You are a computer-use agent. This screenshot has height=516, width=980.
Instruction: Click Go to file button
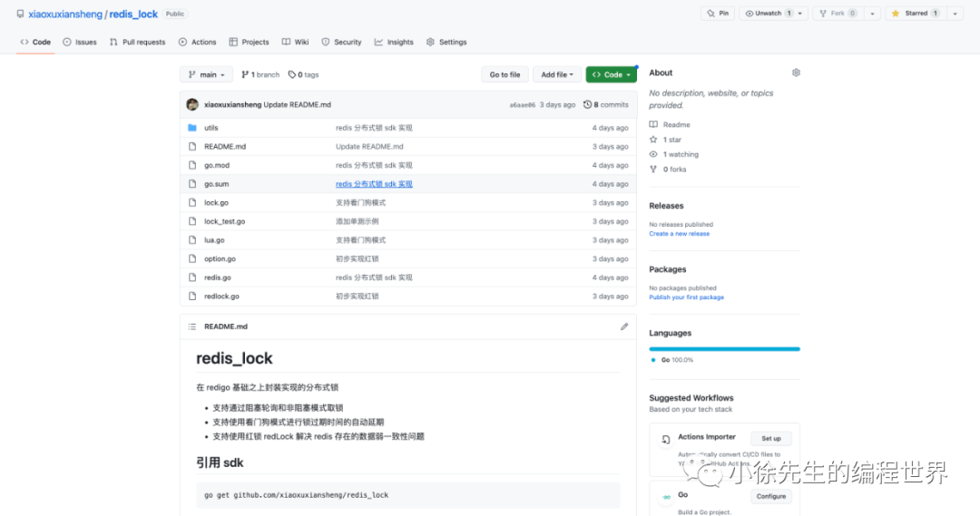coord(505,74)
